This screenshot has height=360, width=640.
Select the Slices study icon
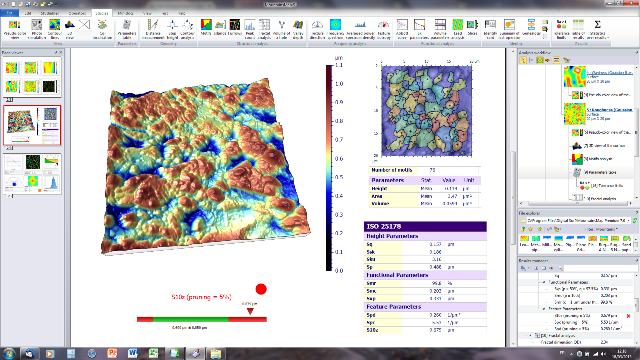tap(472, 27)
